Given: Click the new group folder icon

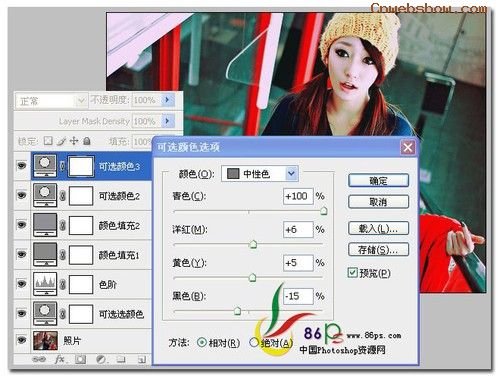Looking at the screenshot, I should [121, 359].
